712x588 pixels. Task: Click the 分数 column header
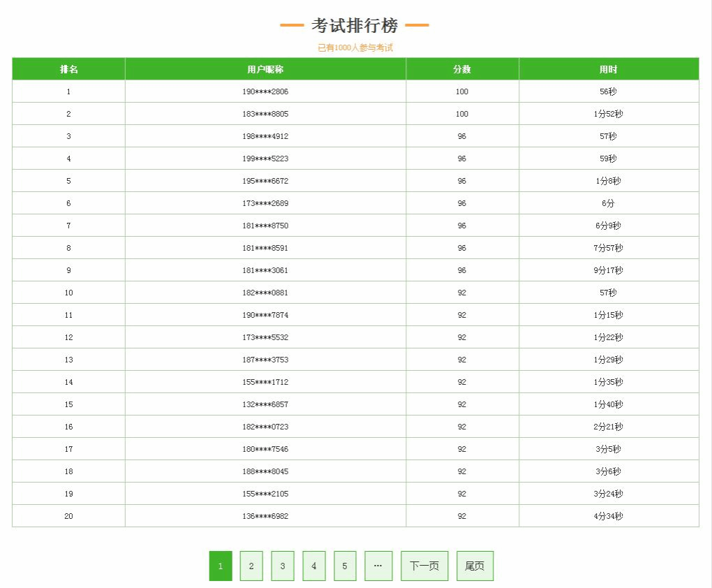click(462, 69)
